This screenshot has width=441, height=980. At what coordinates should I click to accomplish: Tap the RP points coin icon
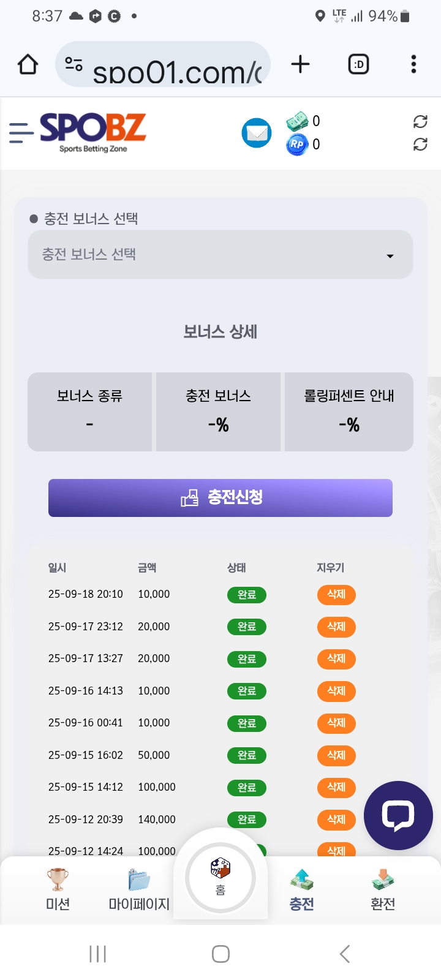click(x=296, y=145)
